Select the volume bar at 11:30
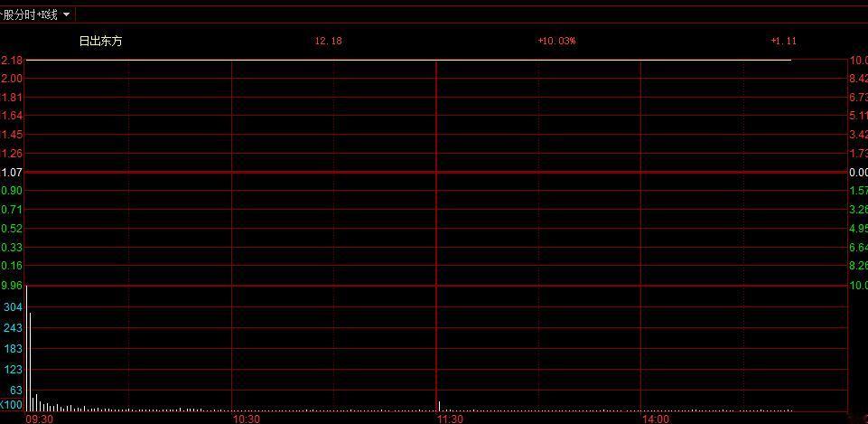 tap(439, 406)
